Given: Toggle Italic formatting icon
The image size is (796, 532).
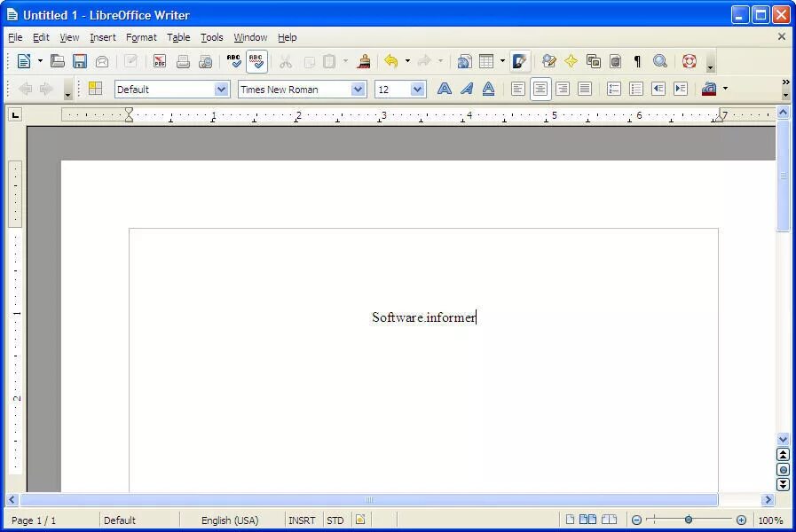Looking at the screenshot, I should tap(467, 89).
